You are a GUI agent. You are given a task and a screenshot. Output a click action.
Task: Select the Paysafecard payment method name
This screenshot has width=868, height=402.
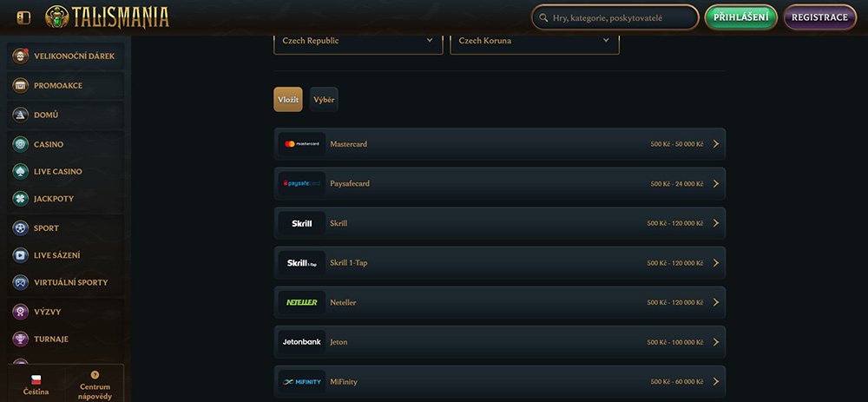click(x=350, y=183)
